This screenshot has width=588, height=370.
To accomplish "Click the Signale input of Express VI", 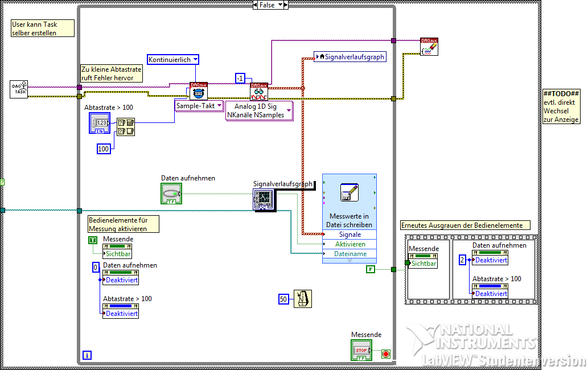I will point(349,235).
